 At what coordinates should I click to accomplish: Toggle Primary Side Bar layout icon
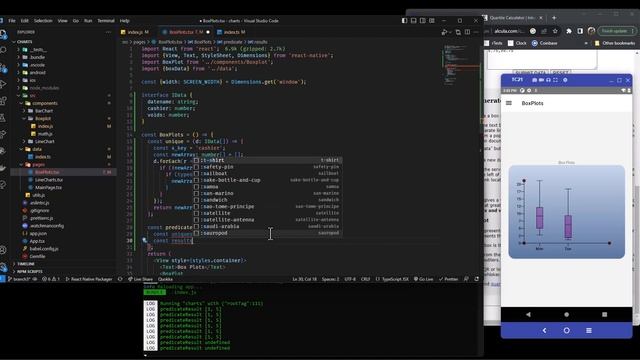(x=404, y=20)
